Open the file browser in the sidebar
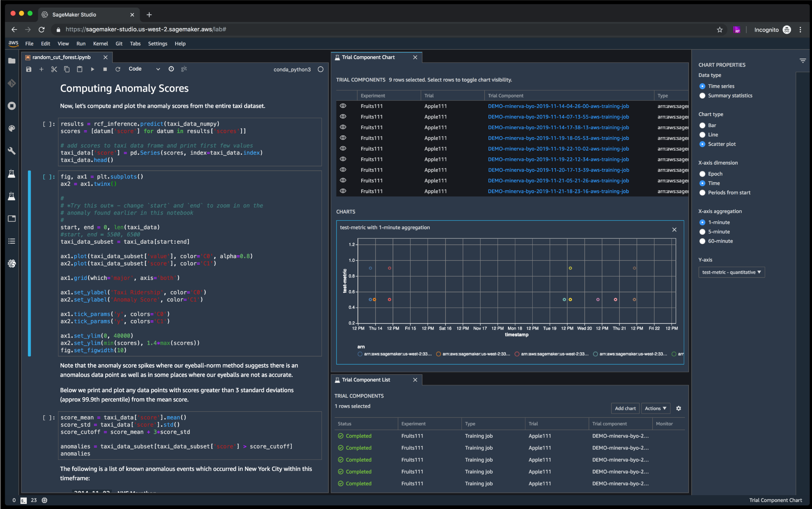 pos(12,61)
